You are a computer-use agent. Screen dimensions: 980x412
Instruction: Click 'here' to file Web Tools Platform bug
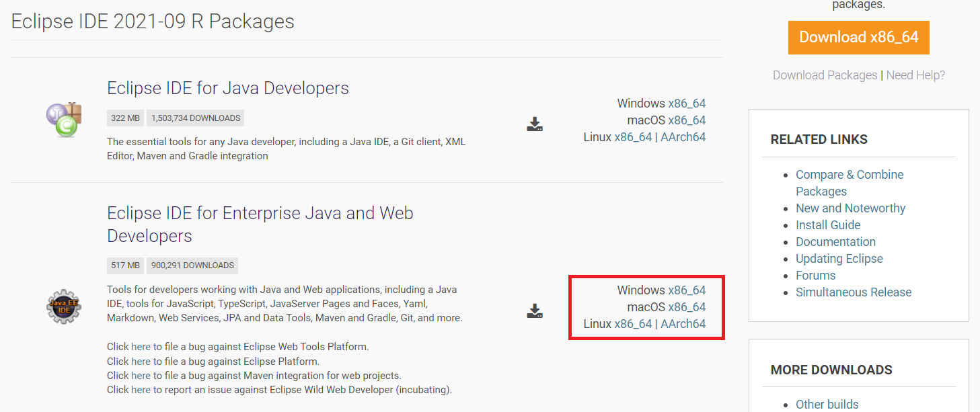[141, 347]
